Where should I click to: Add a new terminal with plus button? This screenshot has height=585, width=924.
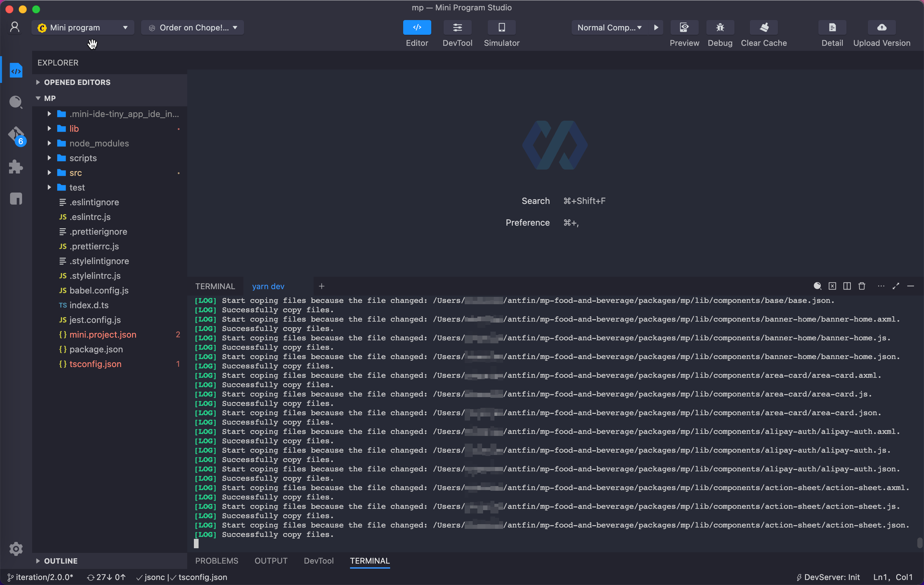click(322, 286)
